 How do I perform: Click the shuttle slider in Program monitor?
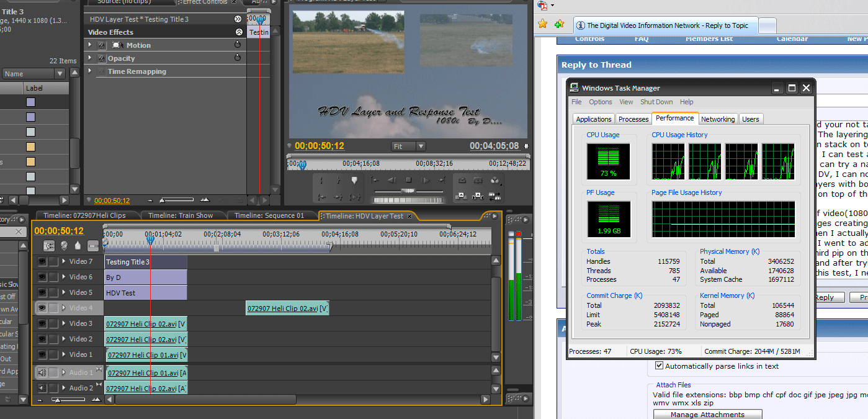tap(408, 191)
